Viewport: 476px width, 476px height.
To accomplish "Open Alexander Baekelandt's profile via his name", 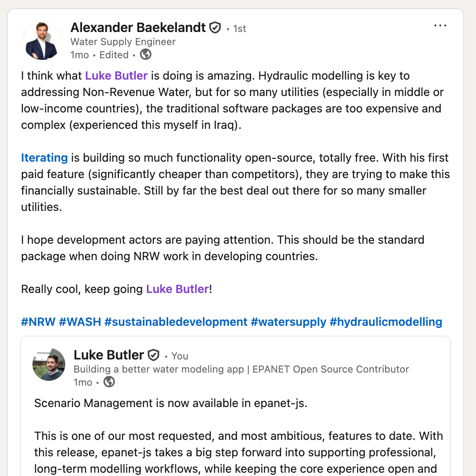I will tap(138, 27).
